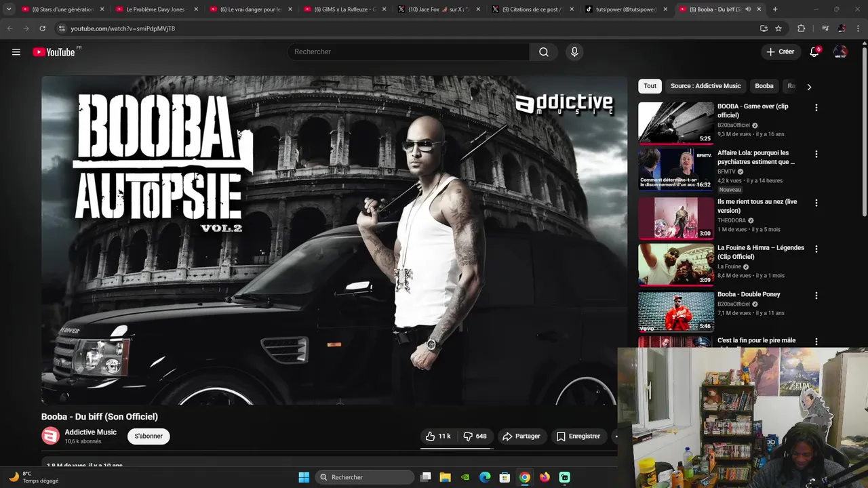Screen dimensions: 868x488
Task: Select the Booba filter chip
Action: point(764,86)
